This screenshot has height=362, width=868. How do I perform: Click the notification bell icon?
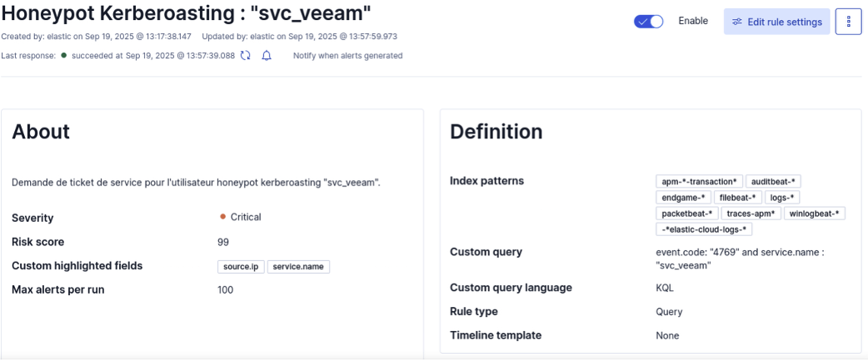pyautogui.click(x=267, y=56)
